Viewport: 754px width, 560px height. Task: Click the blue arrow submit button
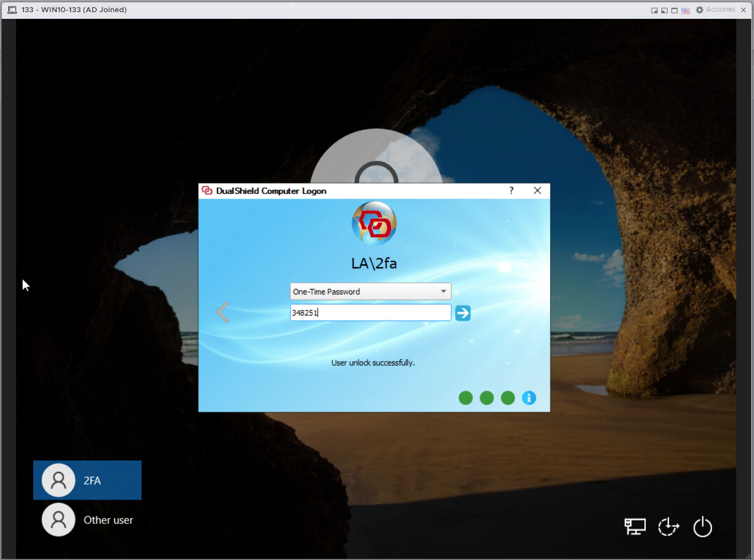click(462, 313)
